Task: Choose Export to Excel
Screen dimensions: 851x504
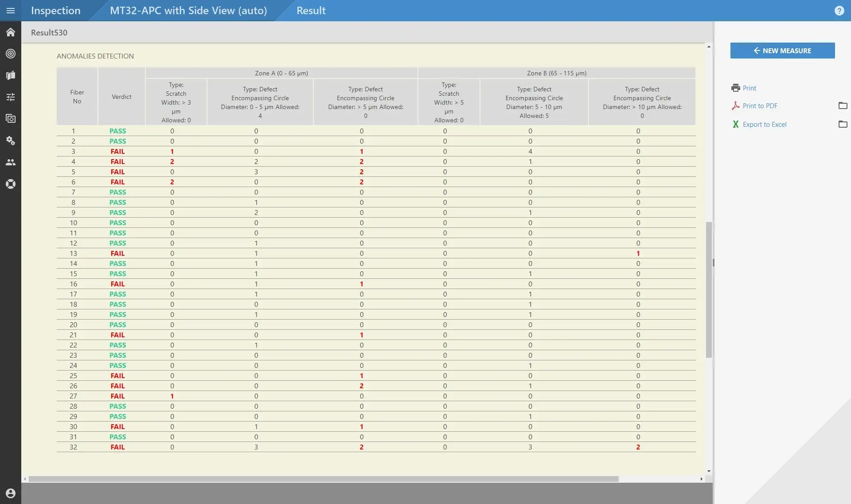Action: pos(764,125)
